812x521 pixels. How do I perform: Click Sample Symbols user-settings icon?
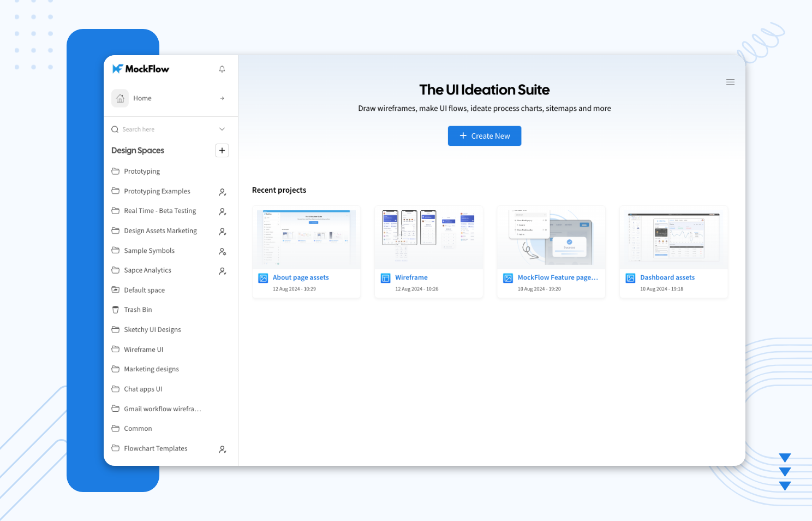[223, 252]
